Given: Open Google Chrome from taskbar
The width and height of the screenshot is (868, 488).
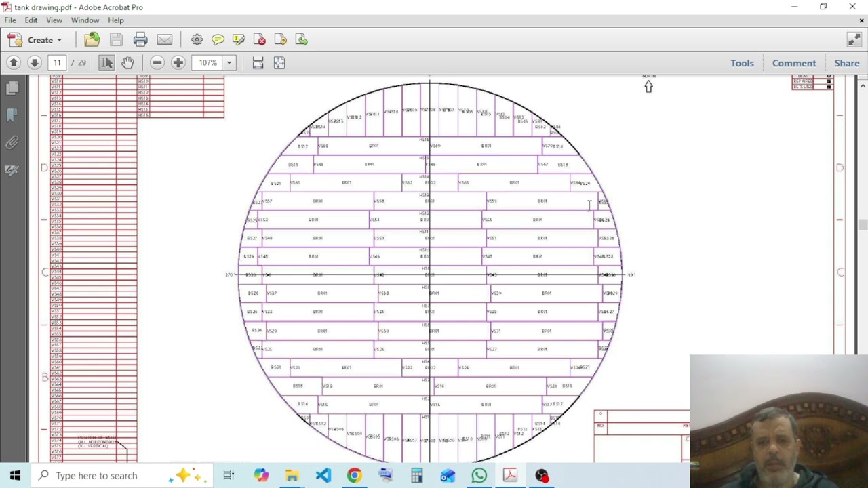Looking at the screenshot, I should pyautogui.click(x=355, y=475).
